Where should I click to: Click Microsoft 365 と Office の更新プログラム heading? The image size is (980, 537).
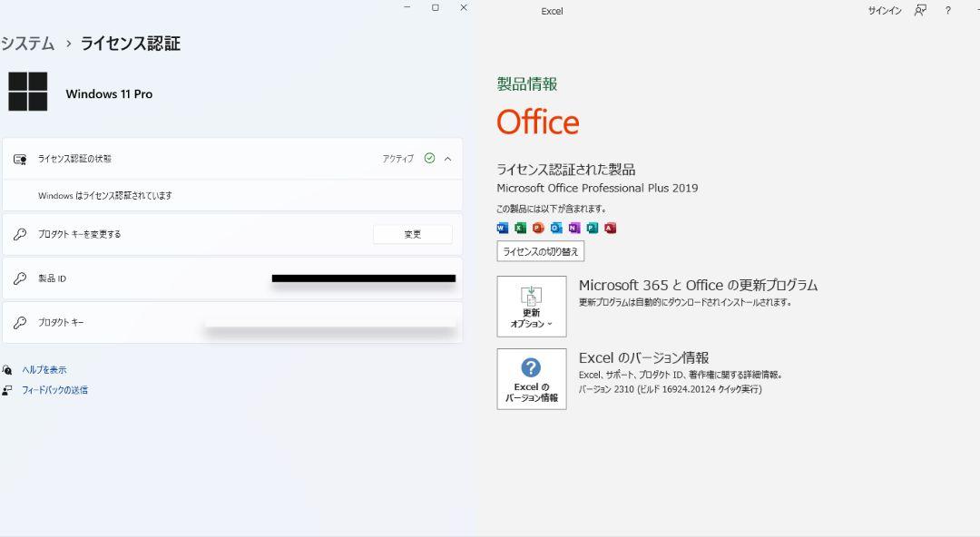[x=698, y=285]
